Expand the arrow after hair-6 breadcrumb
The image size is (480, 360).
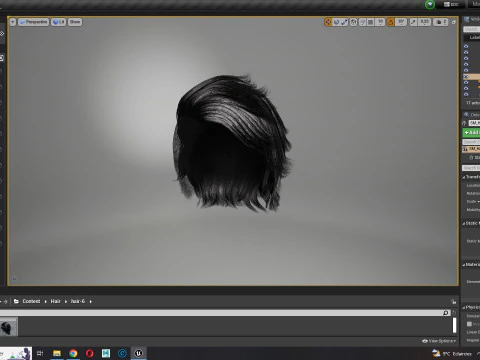tap(91, 301)
